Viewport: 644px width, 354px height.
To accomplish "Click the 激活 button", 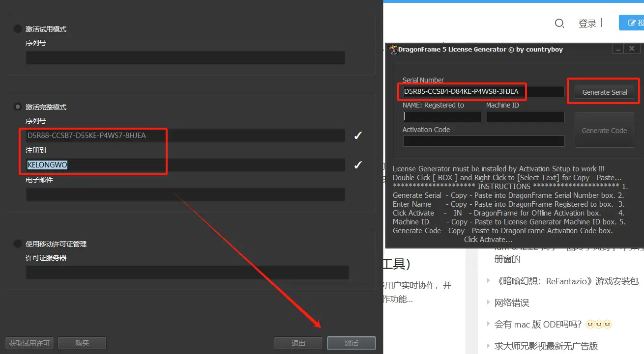I will pos(351,343).
